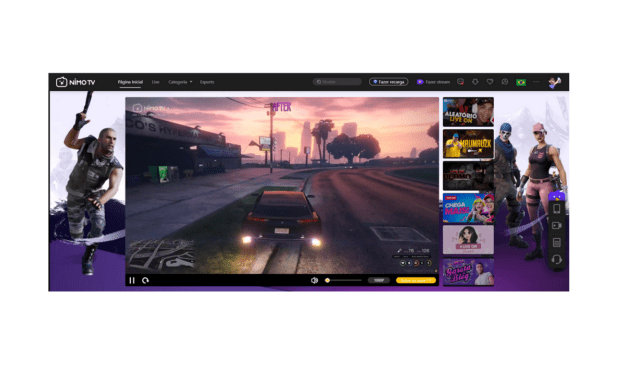Open the three-dots more options menu

[x=536, y=82]
